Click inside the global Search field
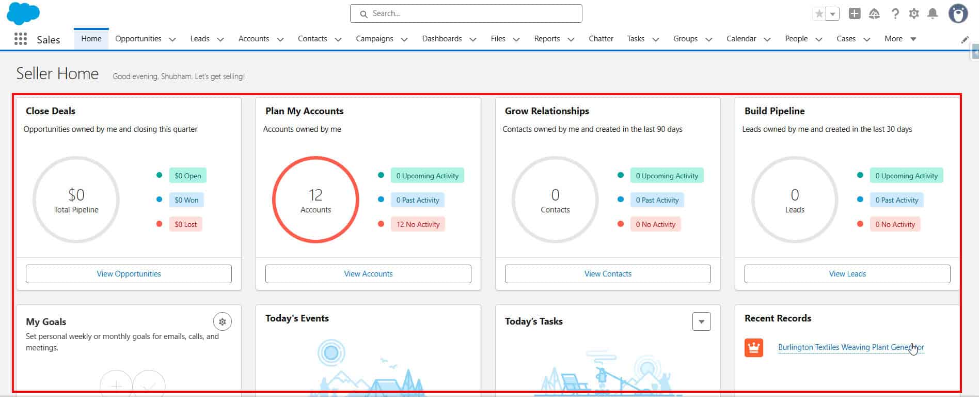Viewport: 980px width, 400px height. click(x=466, y=13)
